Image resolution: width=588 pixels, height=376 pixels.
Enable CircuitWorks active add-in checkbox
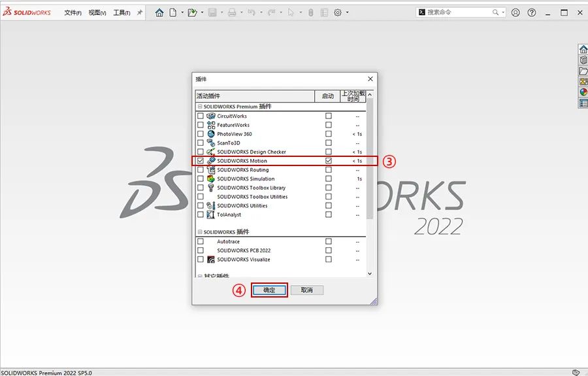201,116
